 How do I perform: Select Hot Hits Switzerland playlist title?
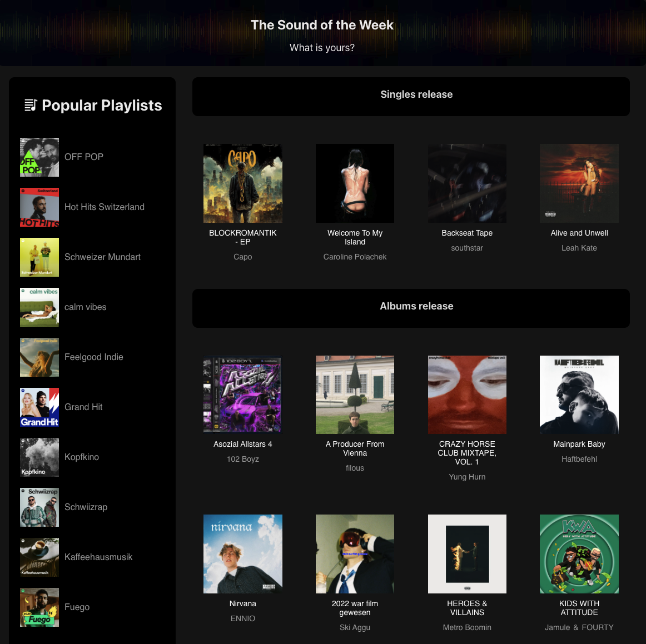coord(105,207)
